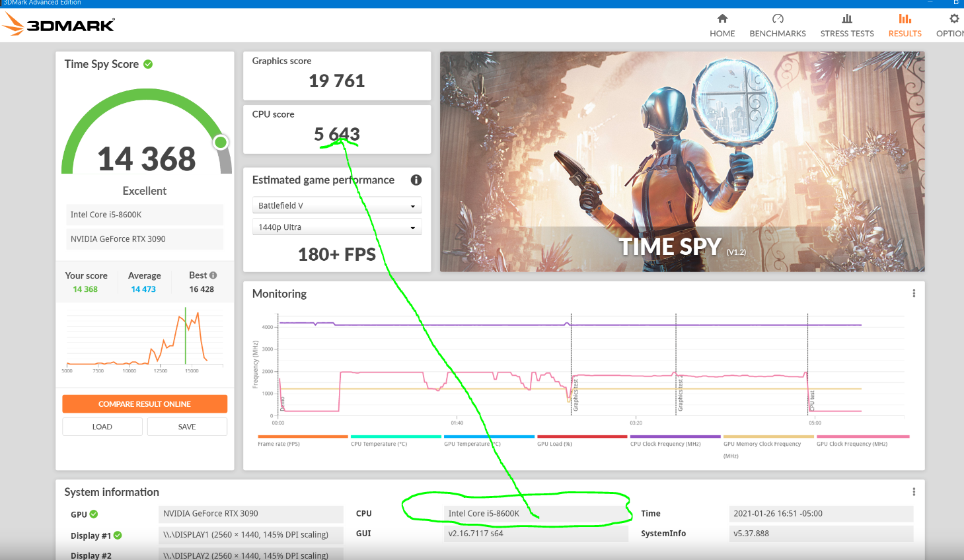Viewport: 964px width, 560px height.
Task: Click Display #1 green check icon
Action: 118,535
